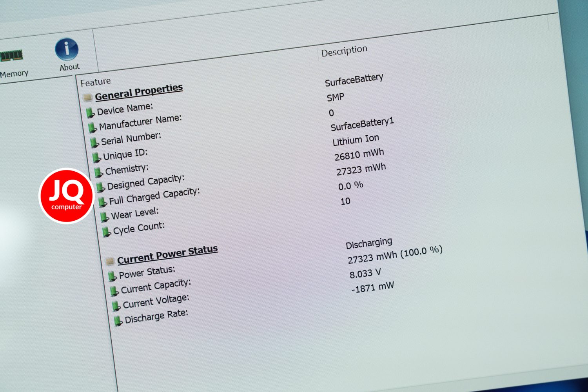This screenshot has height=392, width=588.
Task: Select the battery icon beside Unique ID
Action: tap(96, 158)
